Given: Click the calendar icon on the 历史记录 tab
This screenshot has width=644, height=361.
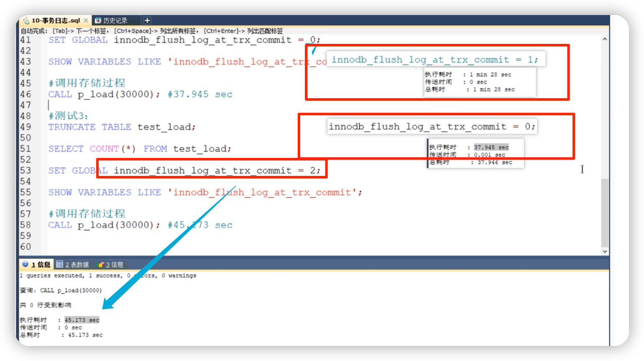Looking at the screenshot, I should click(97, 20).
